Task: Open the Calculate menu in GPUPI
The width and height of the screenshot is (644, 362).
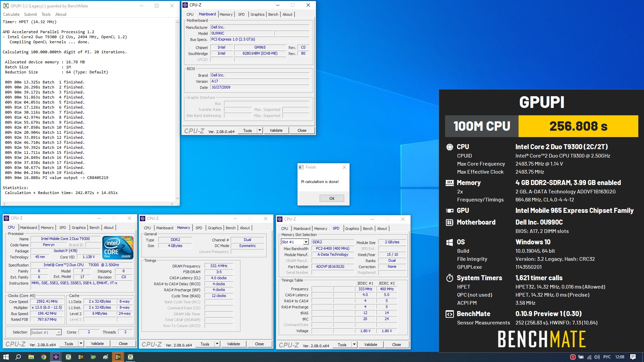Action: 11,14
